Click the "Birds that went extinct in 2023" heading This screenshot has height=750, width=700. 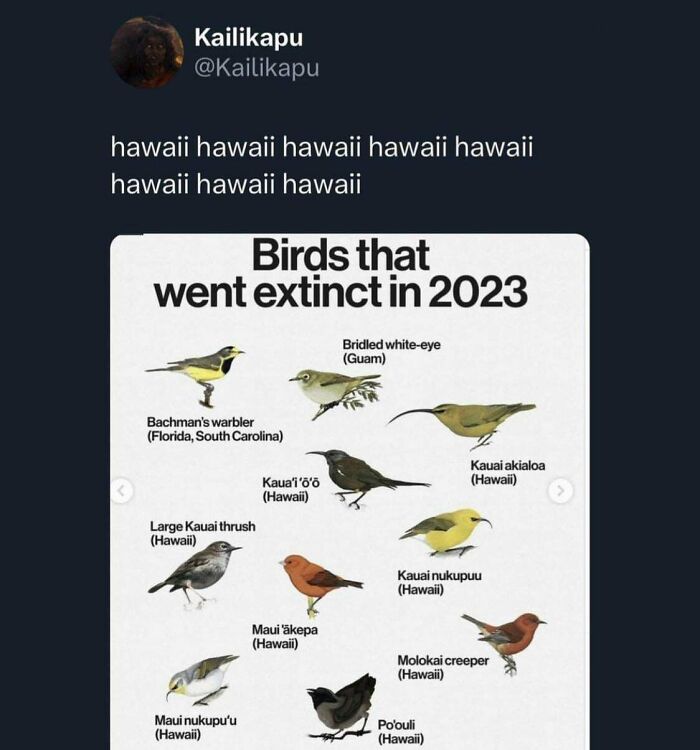340,273
